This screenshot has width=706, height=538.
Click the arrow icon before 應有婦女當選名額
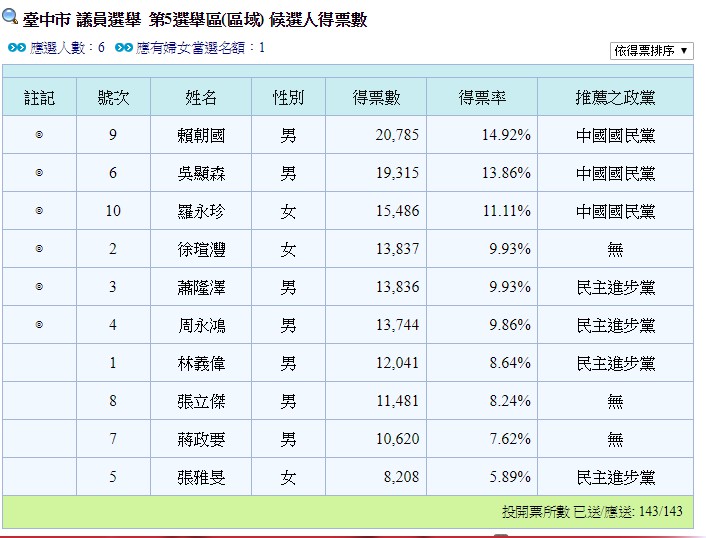[123, 47]
